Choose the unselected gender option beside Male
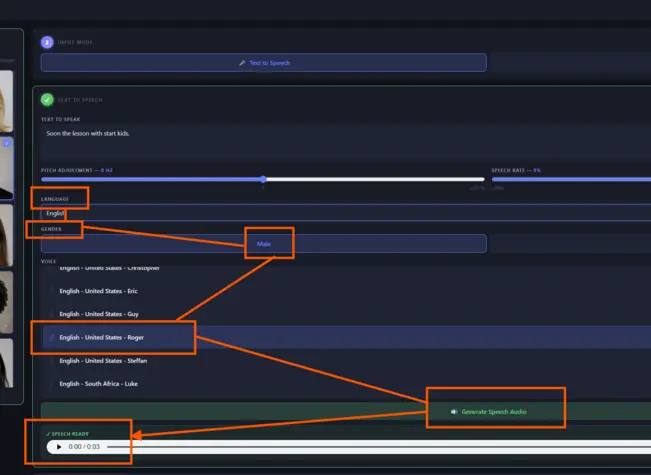 571,244
